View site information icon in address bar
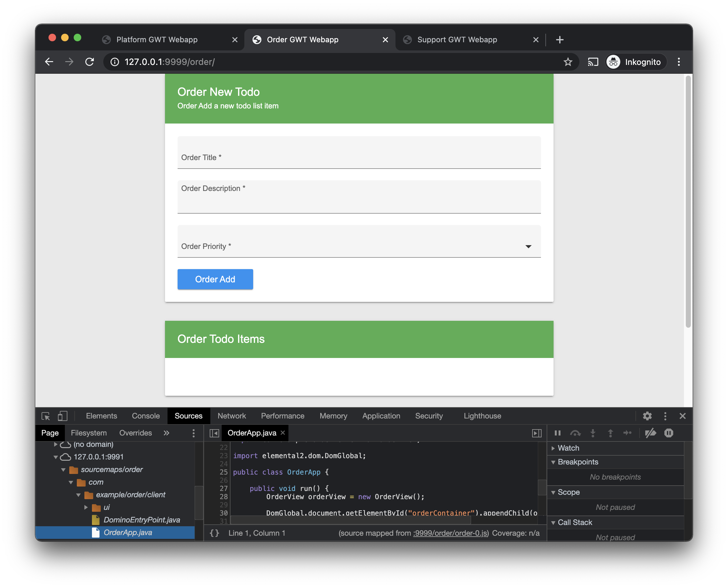 tap(115, 62)
